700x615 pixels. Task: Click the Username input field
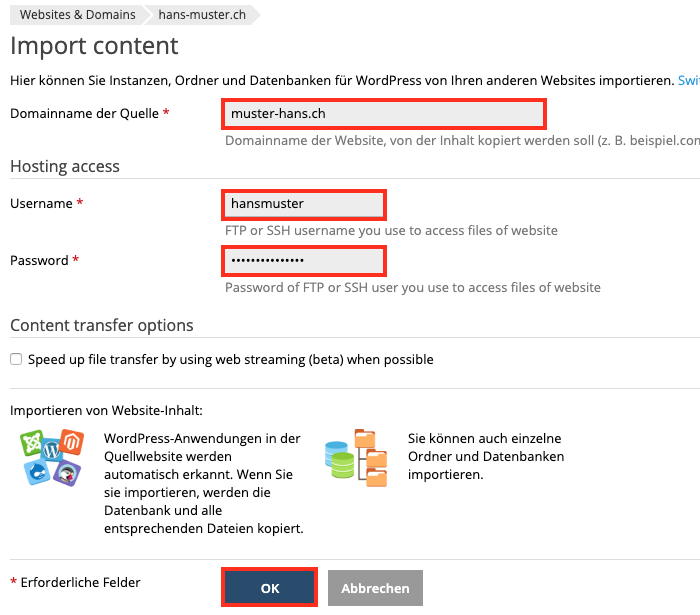(302, 204)
